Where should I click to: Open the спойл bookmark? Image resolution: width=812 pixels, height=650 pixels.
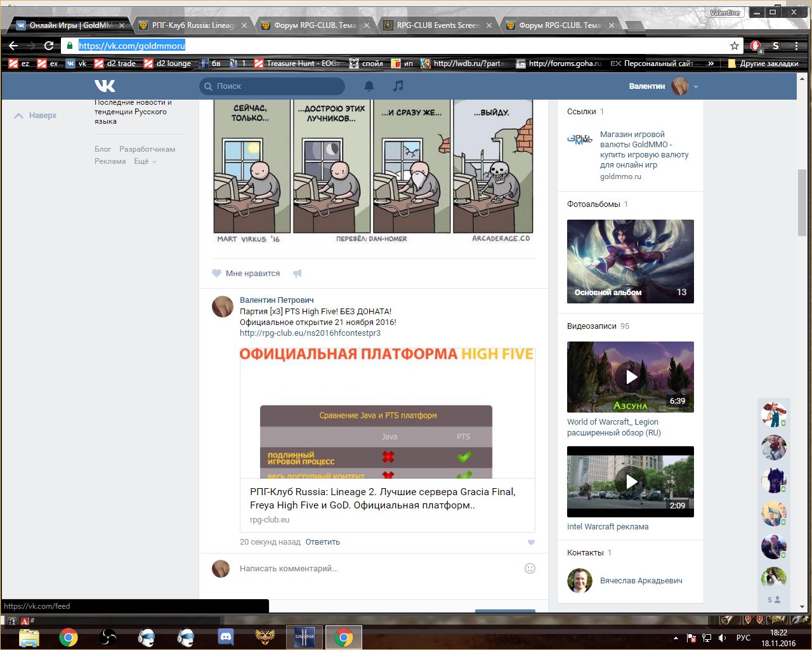(366, 63)
